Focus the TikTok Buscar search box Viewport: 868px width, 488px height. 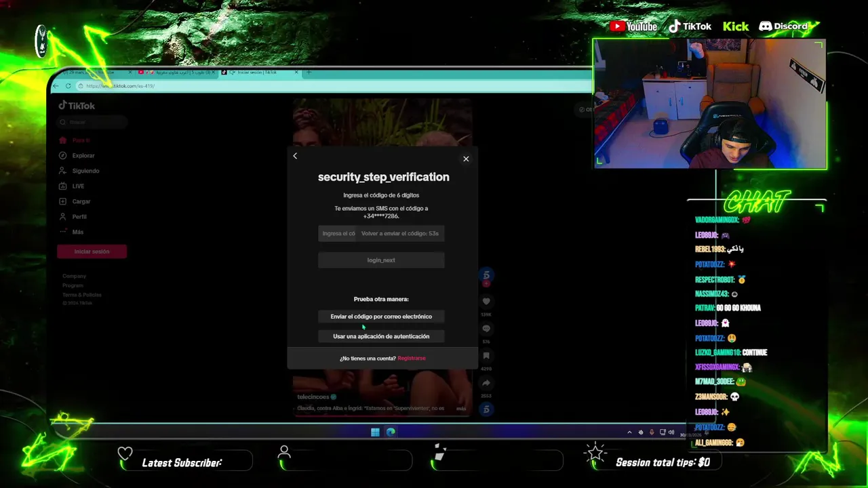coord(92,122)
